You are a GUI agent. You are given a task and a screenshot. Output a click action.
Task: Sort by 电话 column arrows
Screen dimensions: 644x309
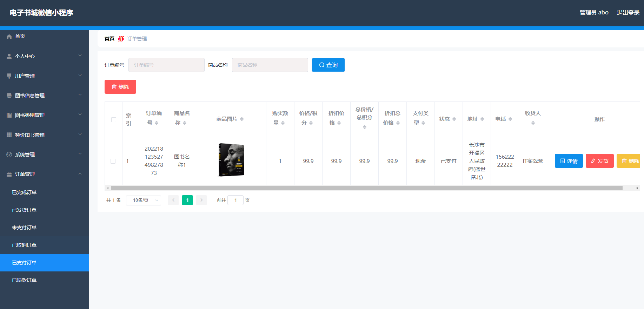coord(510,119)
